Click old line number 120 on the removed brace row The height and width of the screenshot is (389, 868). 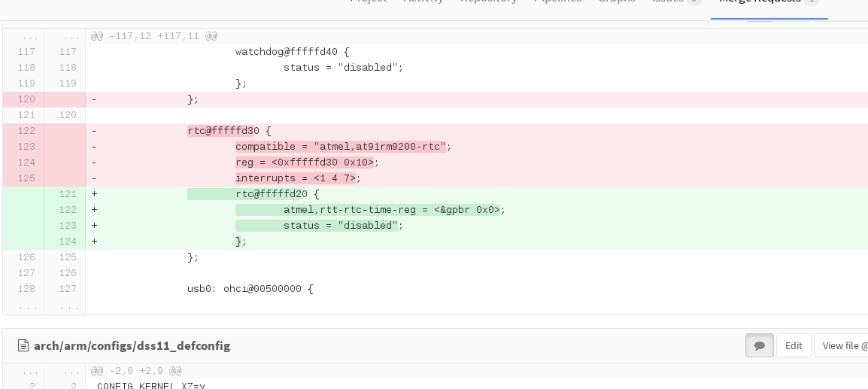(26, 99)
